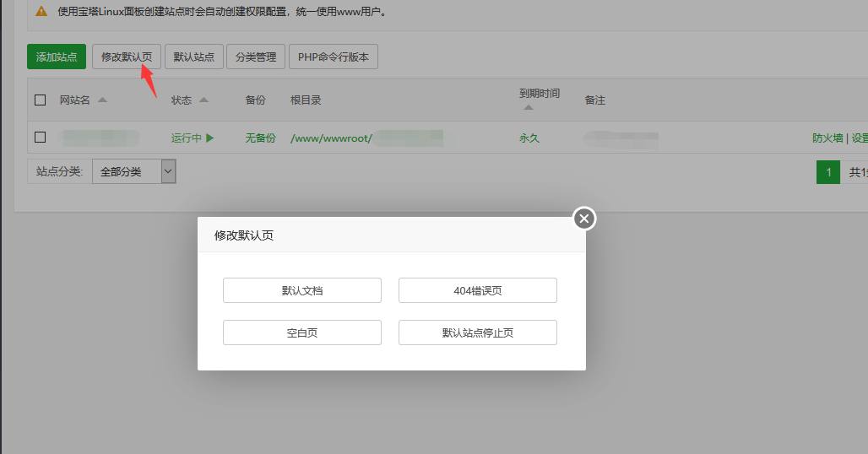
Task: Click the 站点分类 label
Action: [x=59, y=171]
